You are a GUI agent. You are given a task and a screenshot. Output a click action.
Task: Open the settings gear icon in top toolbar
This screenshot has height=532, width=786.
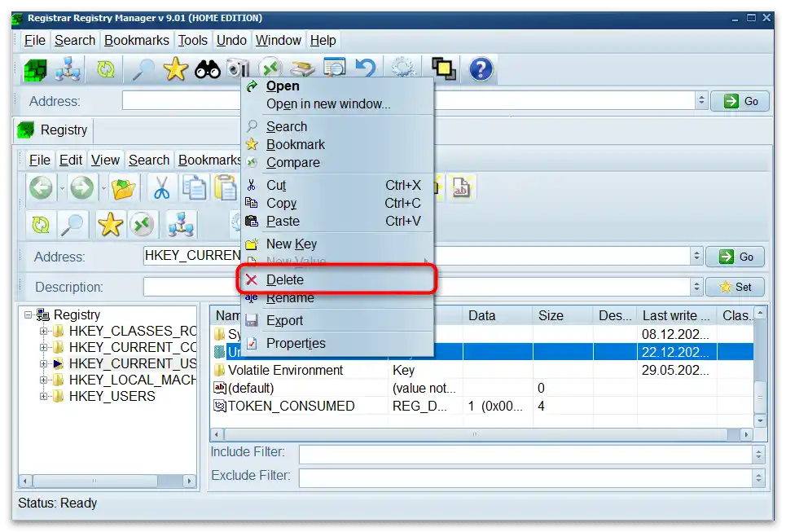tap(403, 68)
